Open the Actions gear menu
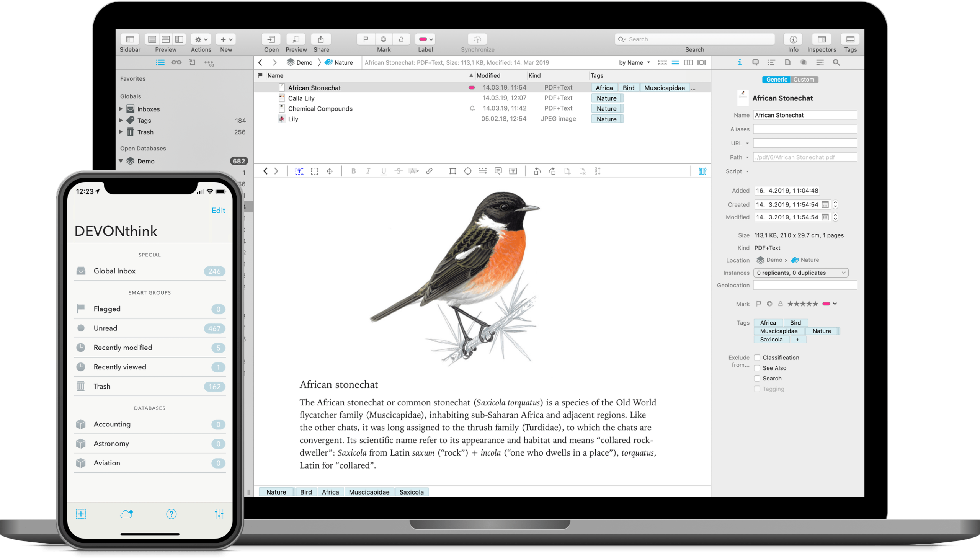 201,39
